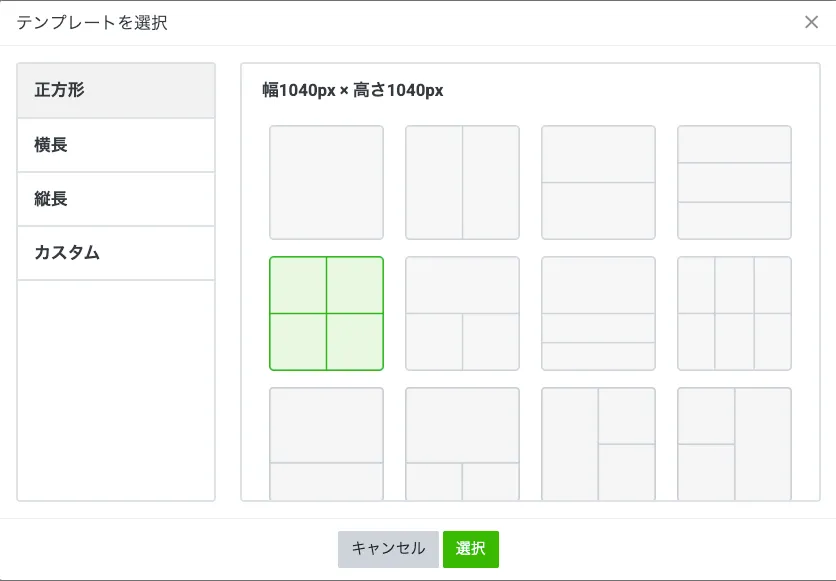Screen dimensions: 836x581
Task: Switch to the 縦長 category
Action: (116, 199)
